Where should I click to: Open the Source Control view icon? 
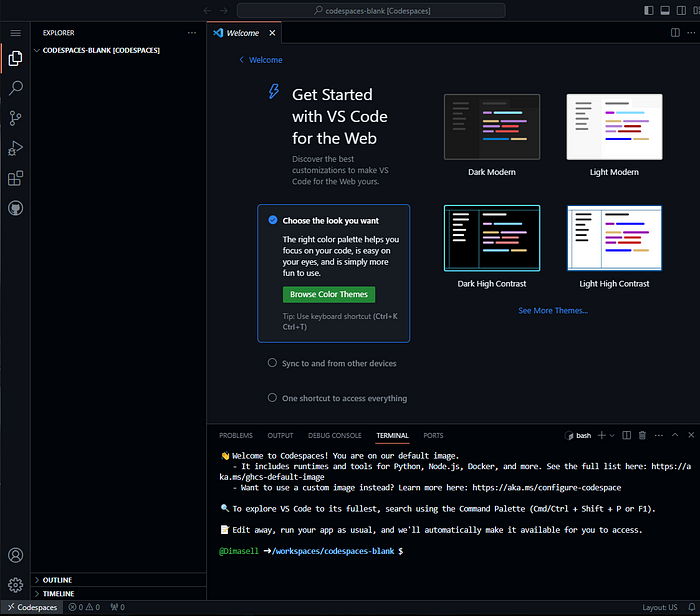(16, 118)
